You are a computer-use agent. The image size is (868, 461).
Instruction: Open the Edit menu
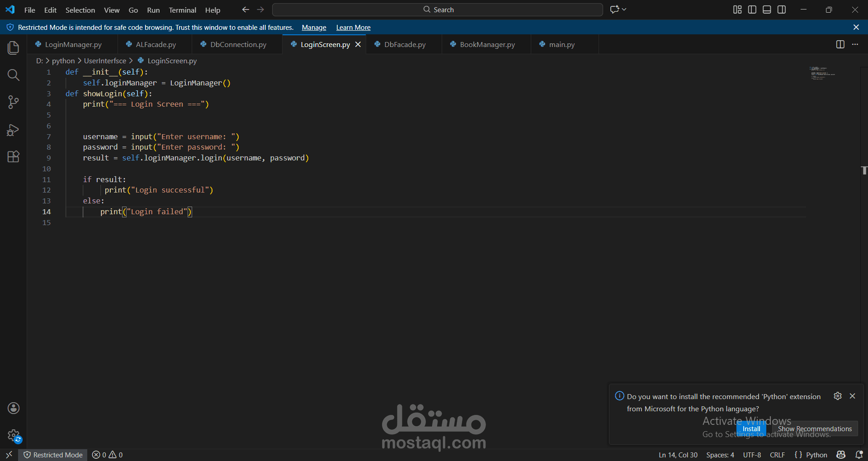pyautogui.click(x=50, y=10)
